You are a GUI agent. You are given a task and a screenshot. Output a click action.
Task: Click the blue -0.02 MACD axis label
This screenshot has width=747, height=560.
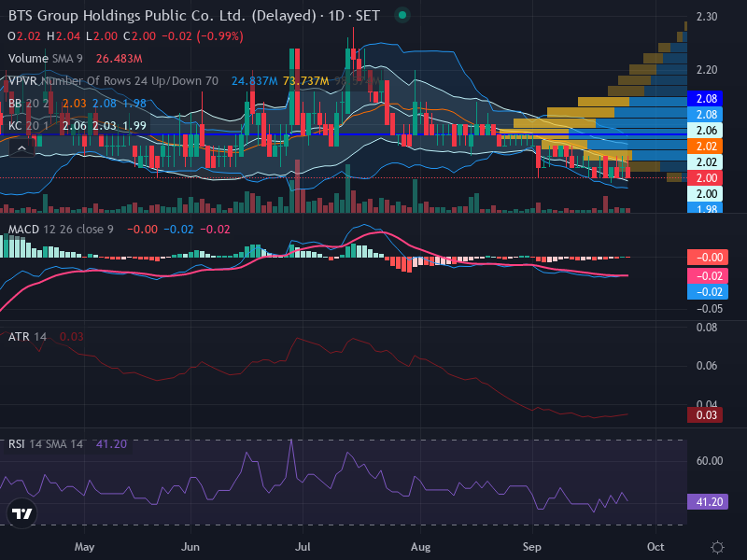point(708,292)
